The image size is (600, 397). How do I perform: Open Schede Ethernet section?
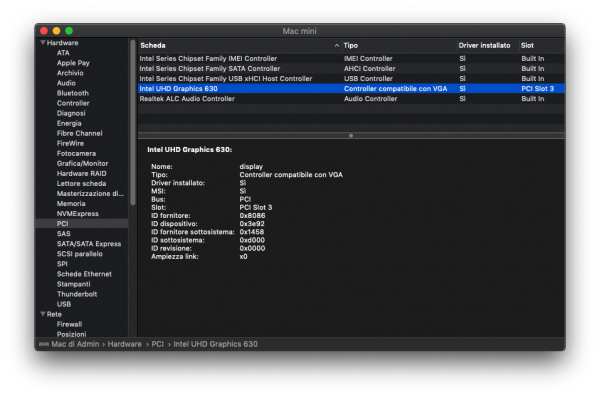pyautogui.click(x=84, y=274)
